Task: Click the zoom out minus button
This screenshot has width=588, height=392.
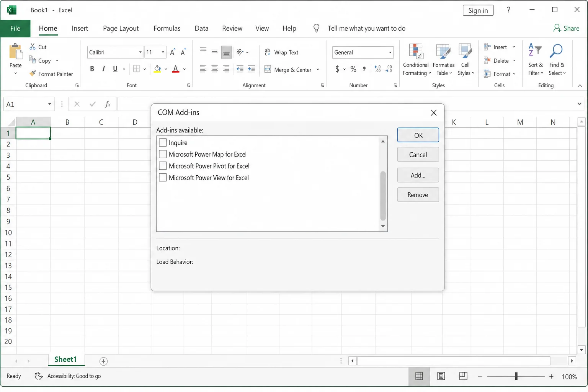Action: 480,376
